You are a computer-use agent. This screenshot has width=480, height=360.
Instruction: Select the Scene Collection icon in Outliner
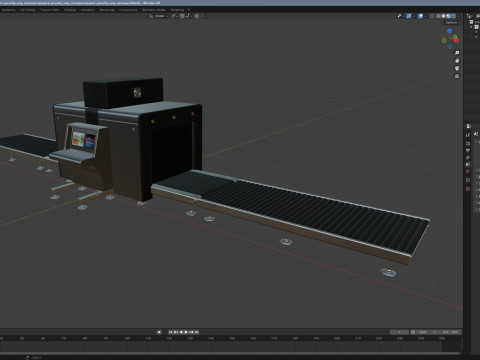tap(471, 22)
